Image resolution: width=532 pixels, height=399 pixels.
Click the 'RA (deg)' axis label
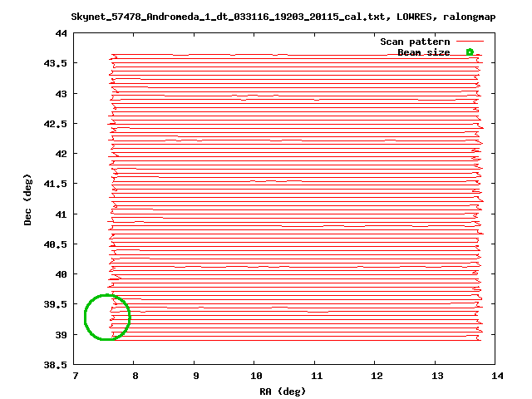283,392
